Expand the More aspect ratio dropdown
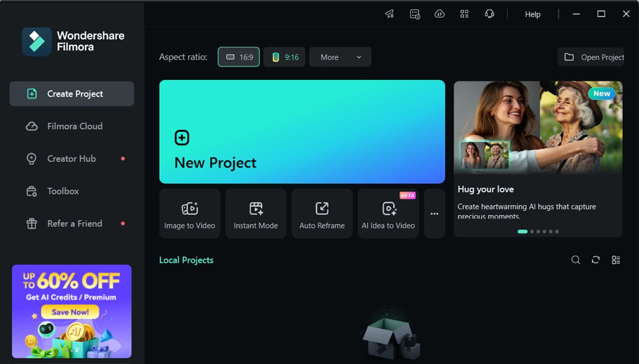639x364 pixels. (340, 57)
